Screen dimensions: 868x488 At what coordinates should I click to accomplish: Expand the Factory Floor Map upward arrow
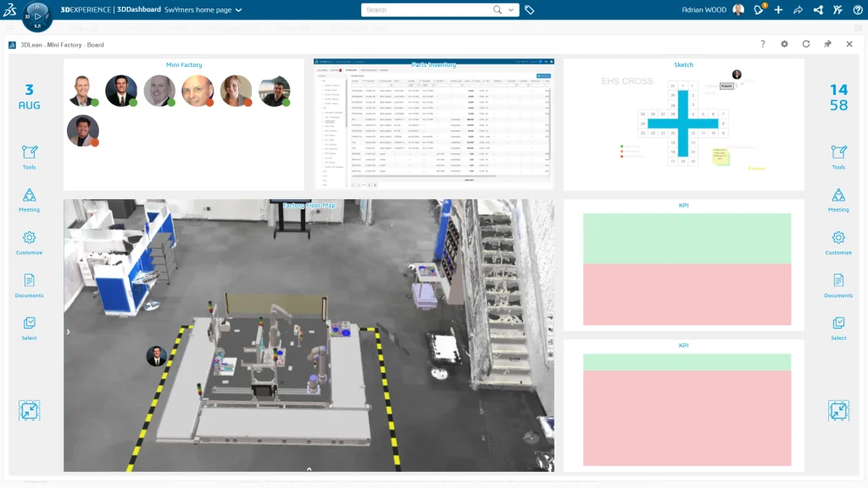tap(309, 467)
